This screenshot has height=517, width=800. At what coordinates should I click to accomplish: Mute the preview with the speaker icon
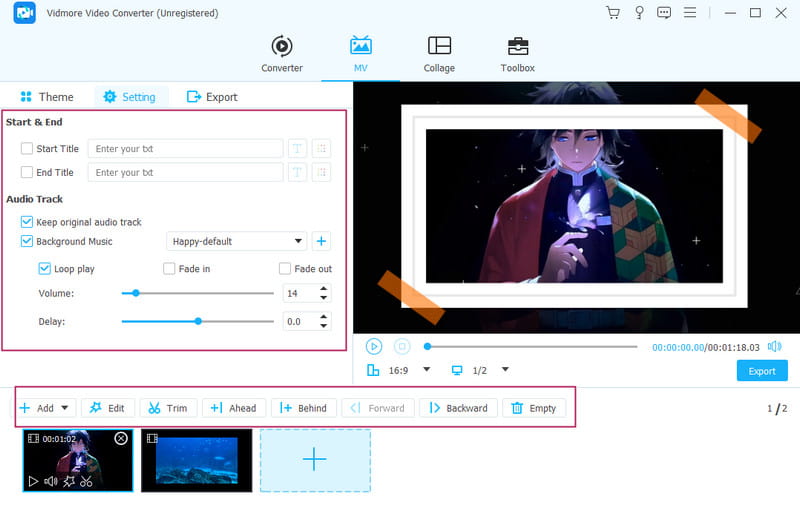[774, 346]
